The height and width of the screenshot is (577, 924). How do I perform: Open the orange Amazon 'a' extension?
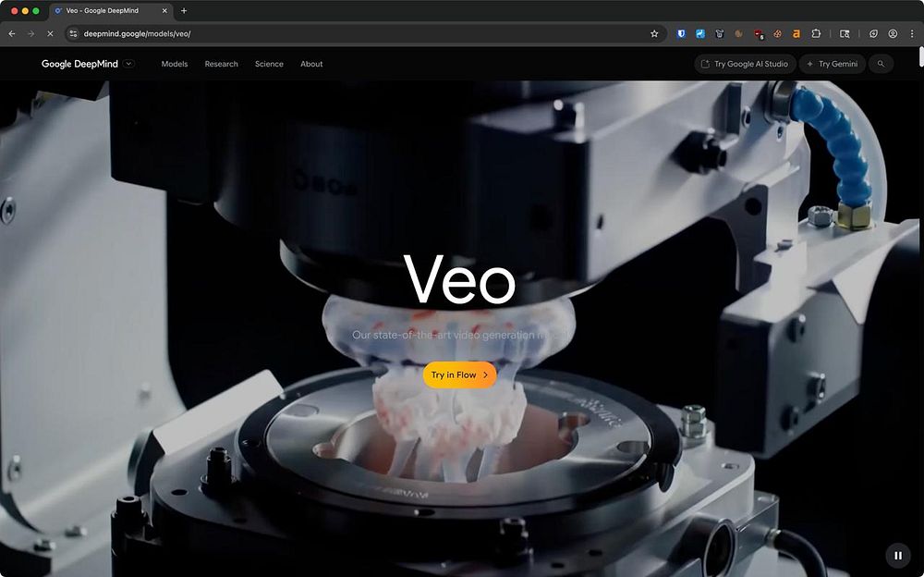coord(796,33)
